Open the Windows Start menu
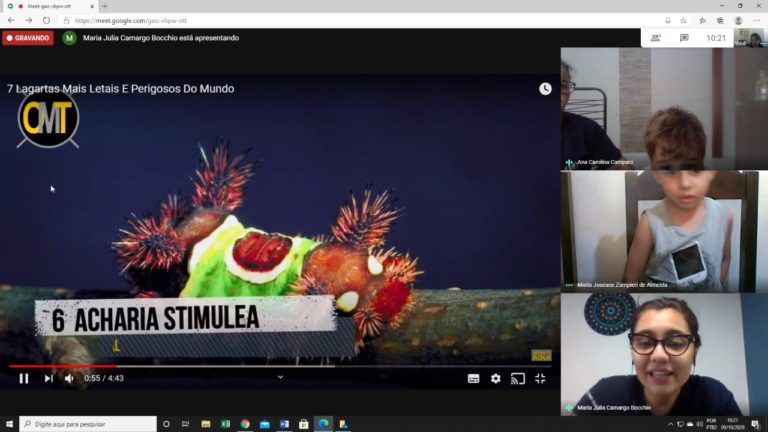This screenshot has width=768, height=432. (9, 424)
